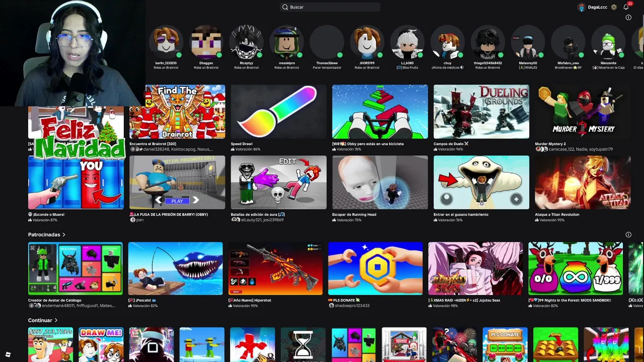Open friend avatar Ricaptyy

pos(246,42)
